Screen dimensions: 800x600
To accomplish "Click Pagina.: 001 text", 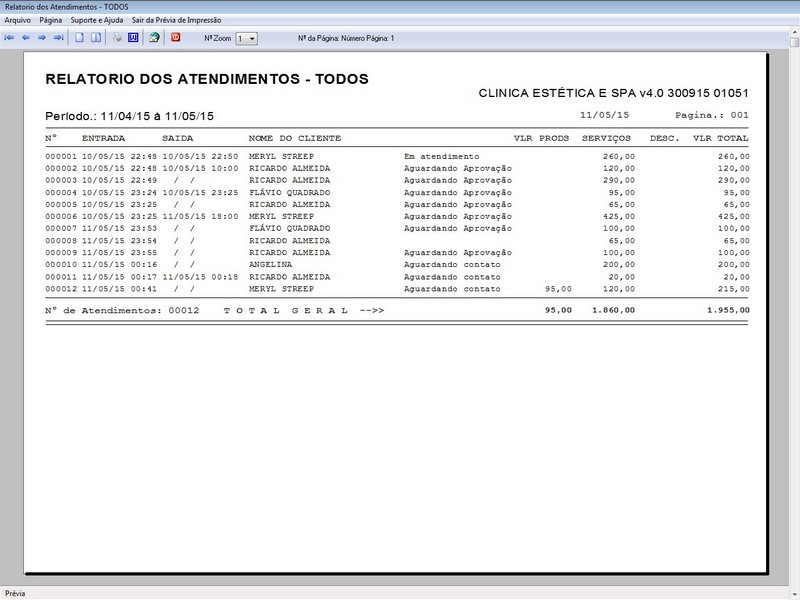I will [712, 115].
